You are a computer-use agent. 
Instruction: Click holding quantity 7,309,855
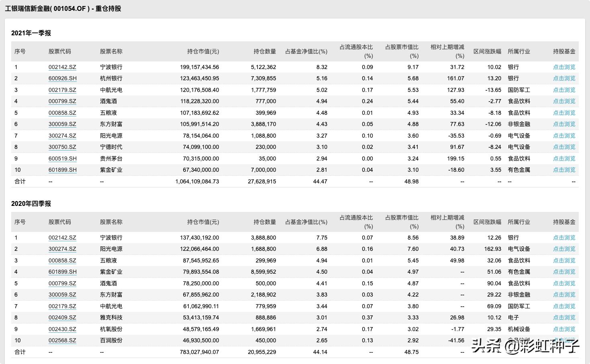(263, 78)
